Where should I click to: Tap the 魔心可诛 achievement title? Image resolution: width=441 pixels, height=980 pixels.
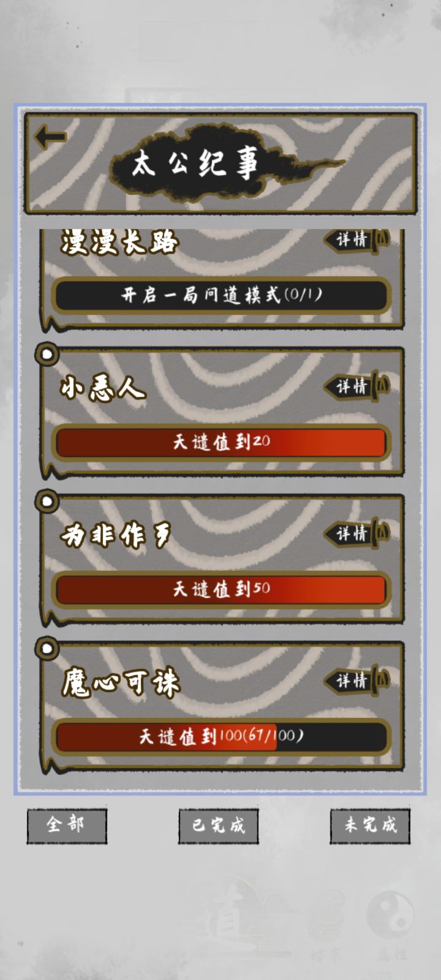pyautogui.click(x=121, y=682)
